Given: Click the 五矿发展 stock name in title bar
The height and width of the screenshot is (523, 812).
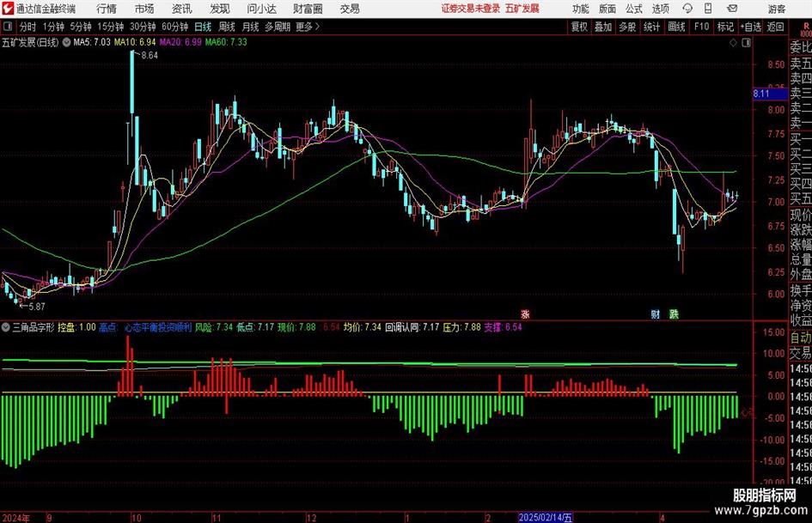Looking at the screenshot, I should (x=522, y=9).
